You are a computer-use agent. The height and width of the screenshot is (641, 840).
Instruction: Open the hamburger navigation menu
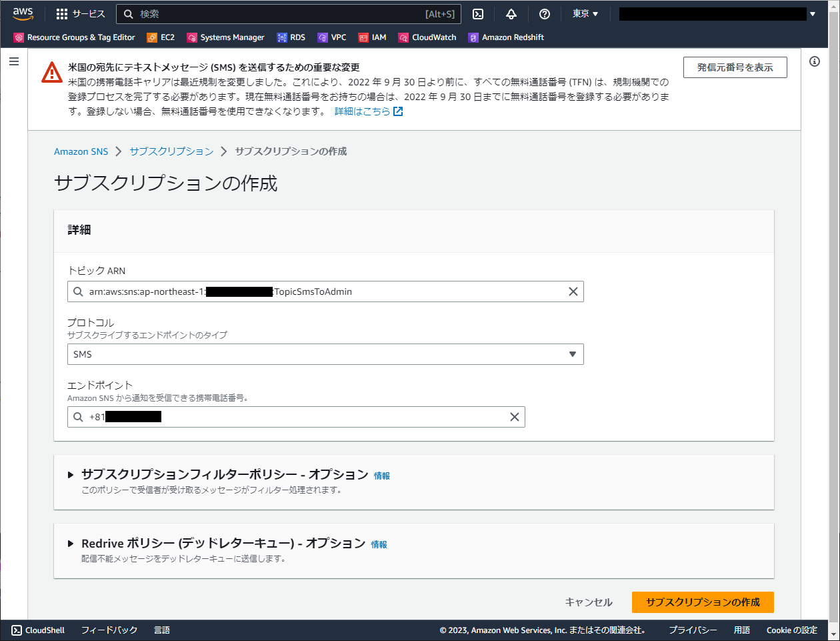click(14, 61)
